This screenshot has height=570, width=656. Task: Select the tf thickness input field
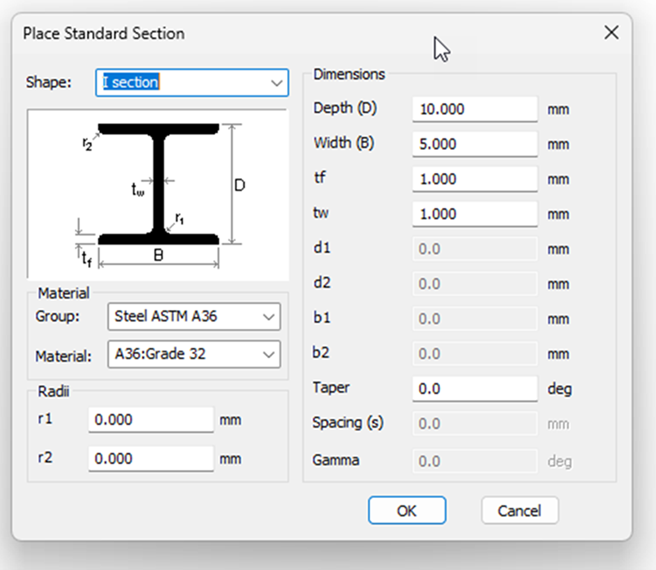[475, 180]
